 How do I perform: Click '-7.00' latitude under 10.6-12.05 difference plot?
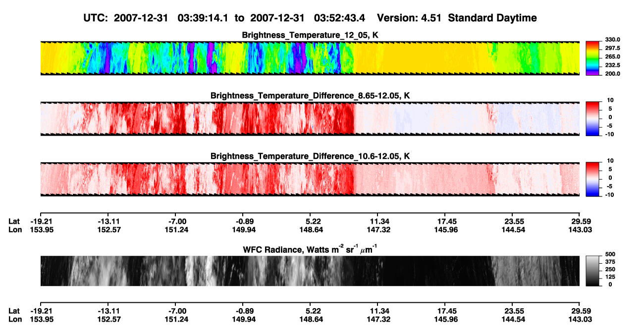click(x=177, y=221)
